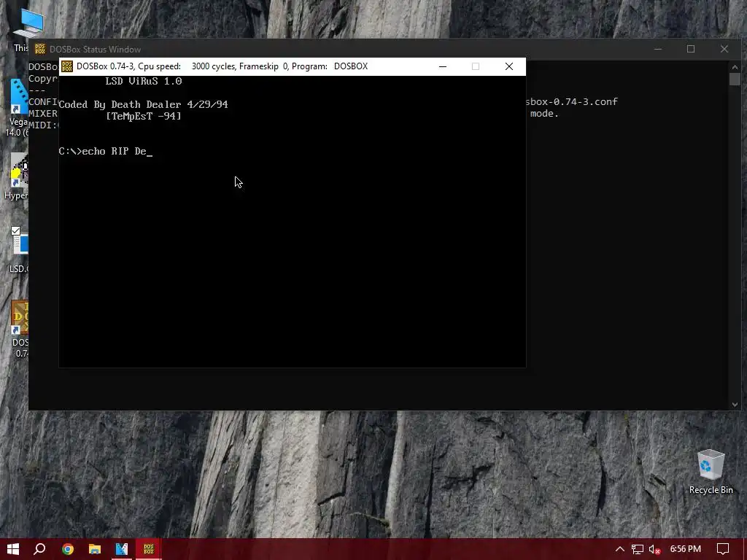Screen dimensions: 747x560
Task: Select the Hyper desktop shortcut
Action: 17,176
